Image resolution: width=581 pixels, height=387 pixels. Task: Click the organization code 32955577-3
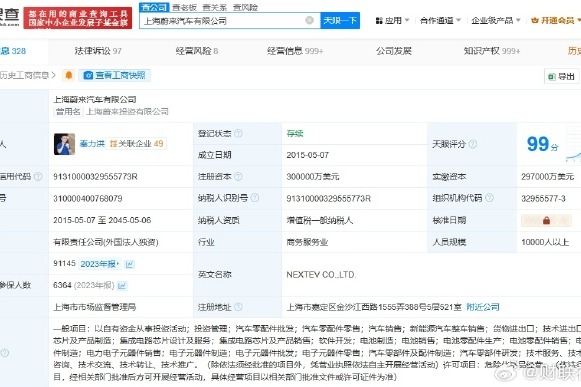point(543,198)
